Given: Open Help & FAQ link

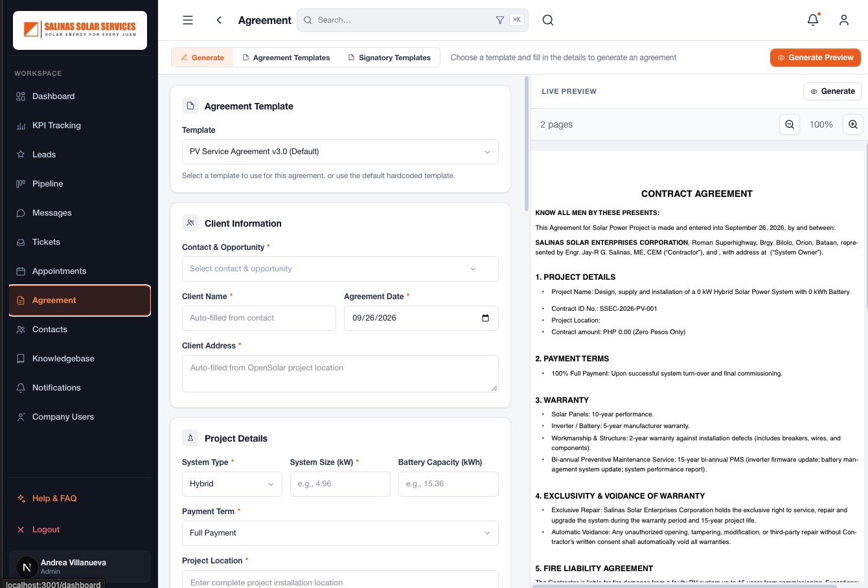Looking at the screenshot, I should 80,499.
